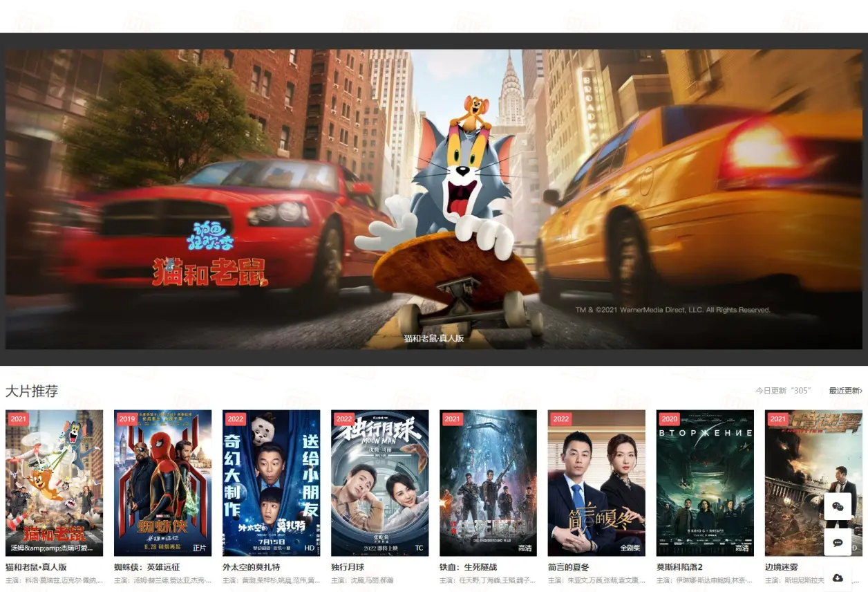Open 铁血：生死隧战 poster thumbnail
The image size is (868, 592).
tap(488, 483)
